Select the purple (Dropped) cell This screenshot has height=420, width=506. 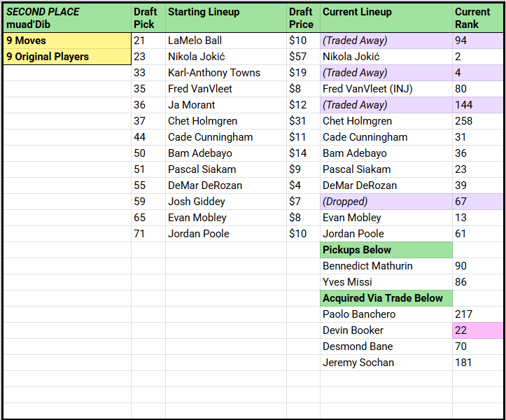pyautogui.click(x=386, y=202)
